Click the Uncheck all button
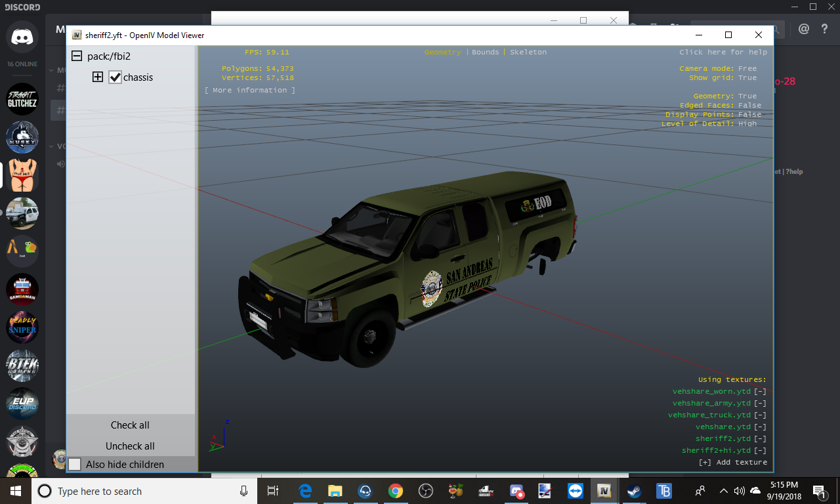Viewport: 840px width, 504px height. (130, 446)
